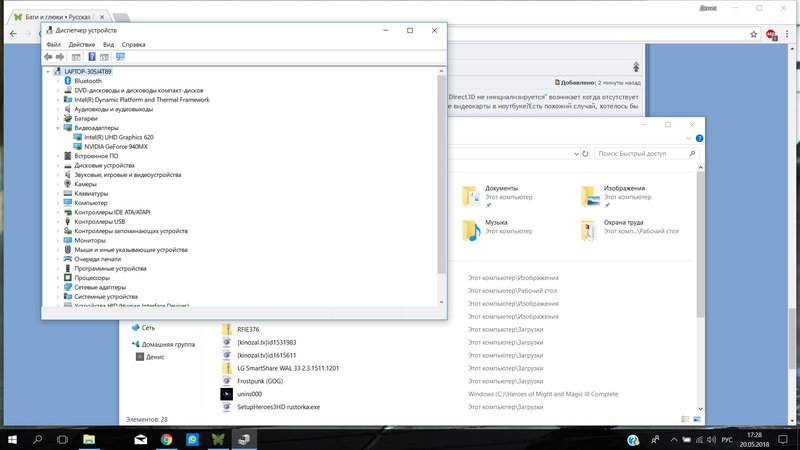Click the Поиск: Быстрый доступ field
This screenshot has height=450, width=800.
click(x=646, y=153)
